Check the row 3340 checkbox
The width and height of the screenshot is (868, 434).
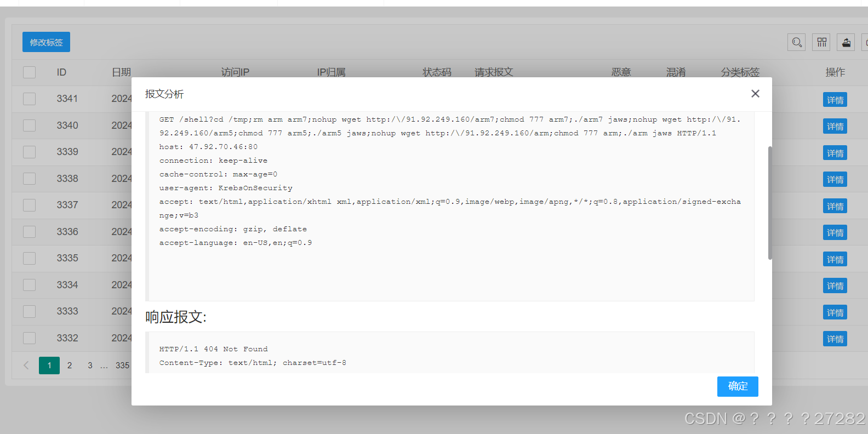point(30,125)
